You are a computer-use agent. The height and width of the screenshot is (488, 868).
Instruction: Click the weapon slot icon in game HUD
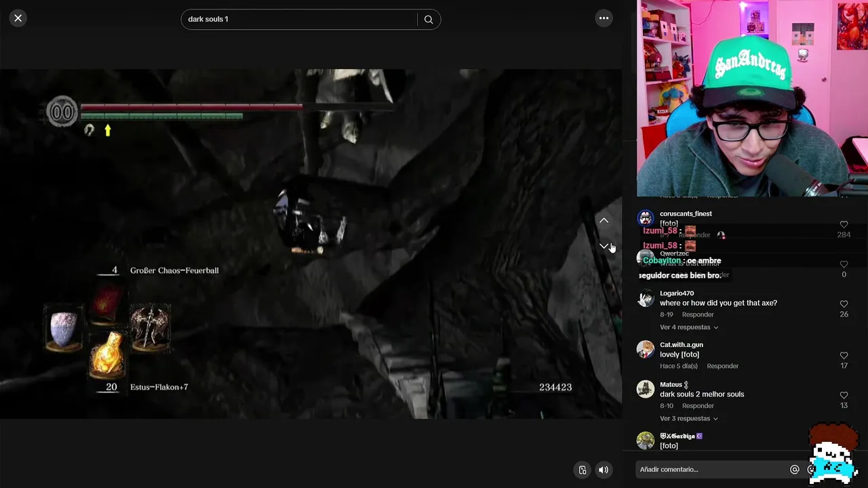pyautogui.click(x=150, y=328)
